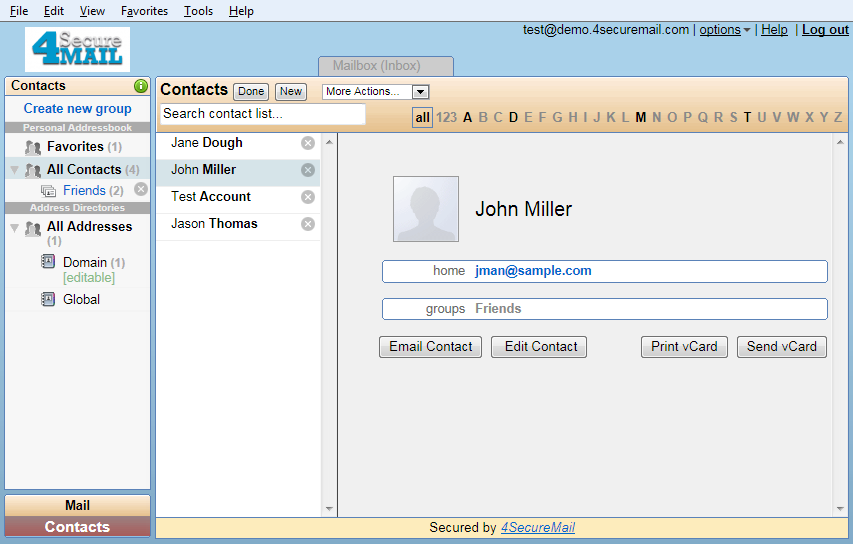
Task: Collapse the All Addresses tree
Action: [x=14, y=228]
